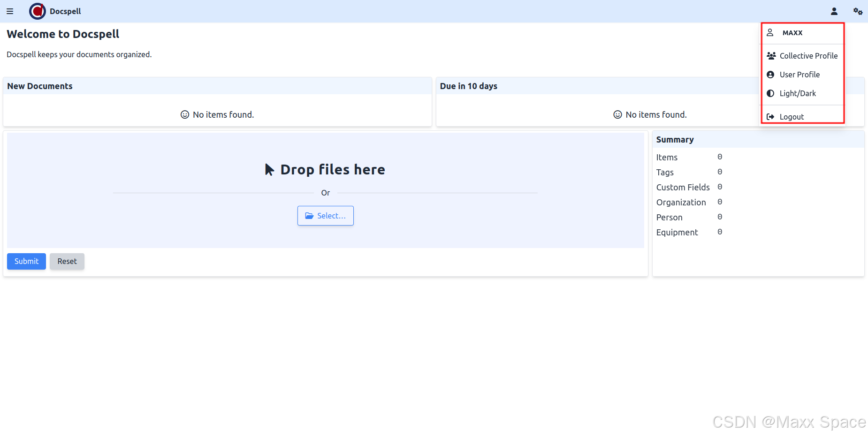The width and height of the screenshot is (868, 437).
Task: Click the Custom Fields summary row
Action: point(689,187)
